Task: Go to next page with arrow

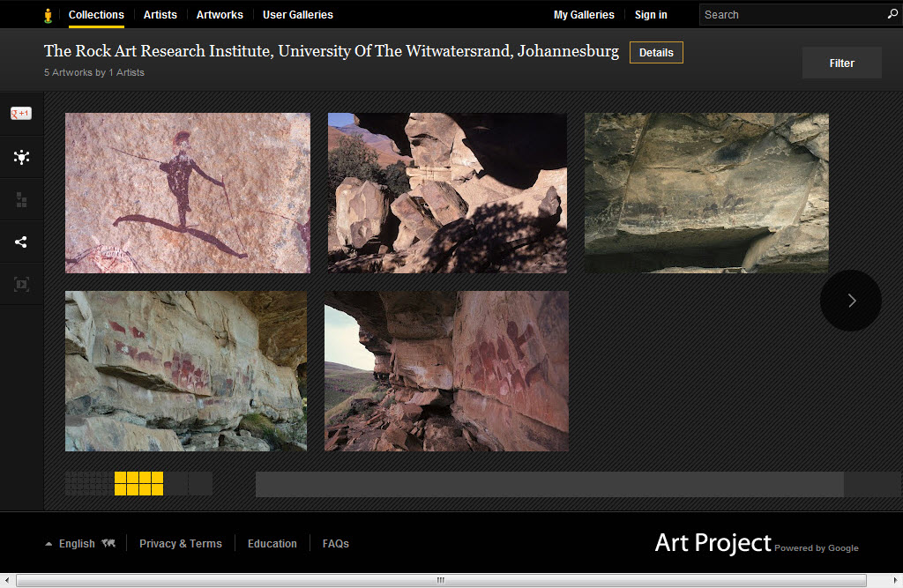Action: [851, 301]
